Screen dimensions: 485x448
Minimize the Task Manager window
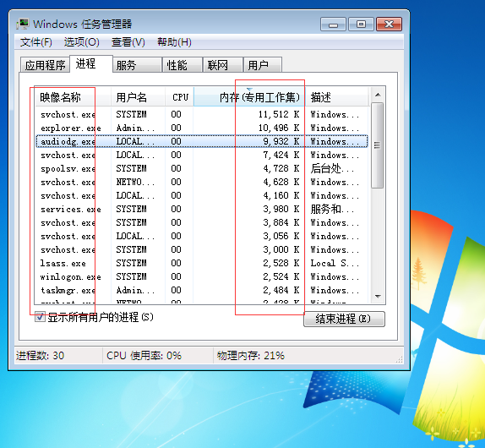coord(333,25)
